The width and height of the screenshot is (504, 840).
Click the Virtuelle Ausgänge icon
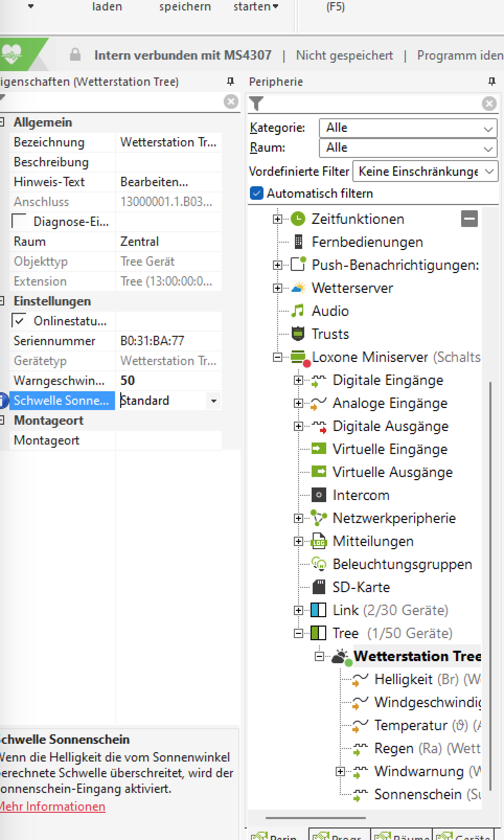point(319,472)
